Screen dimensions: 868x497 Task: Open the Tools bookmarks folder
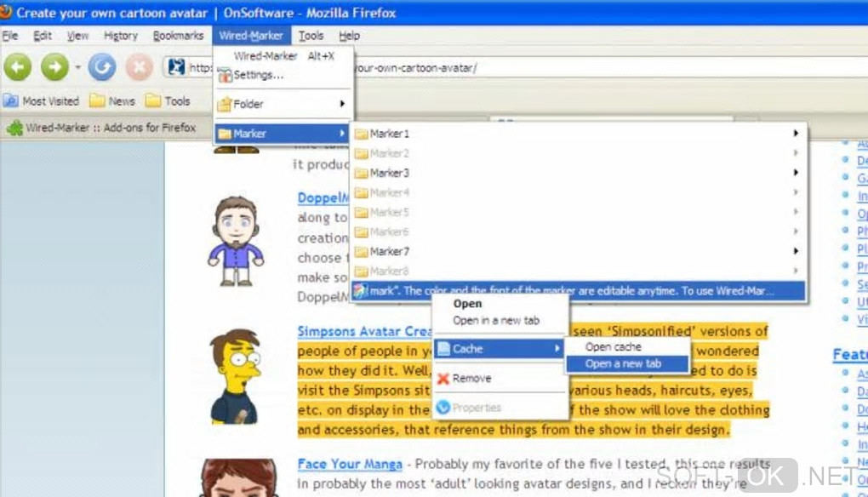click(168, 101)
